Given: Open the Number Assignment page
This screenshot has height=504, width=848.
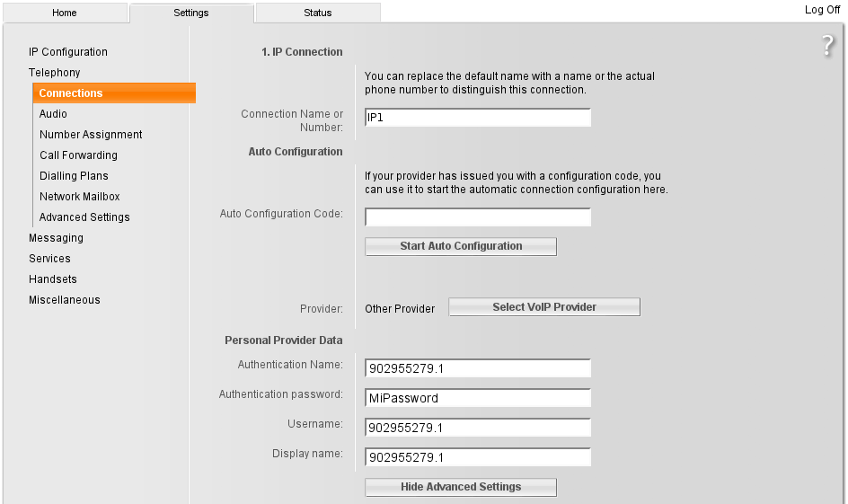Looking at the screenshot, I should [x=91, y=135].
